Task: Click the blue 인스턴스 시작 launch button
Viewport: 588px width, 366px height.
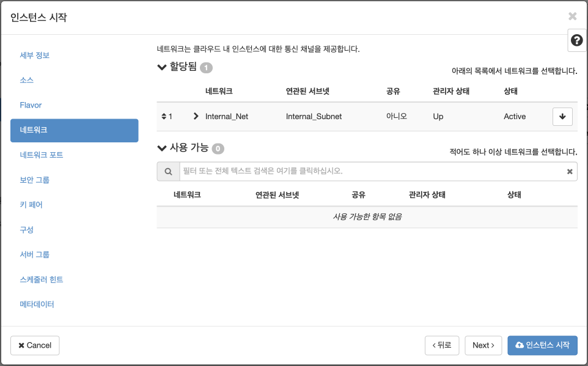Action: point(542,345)
